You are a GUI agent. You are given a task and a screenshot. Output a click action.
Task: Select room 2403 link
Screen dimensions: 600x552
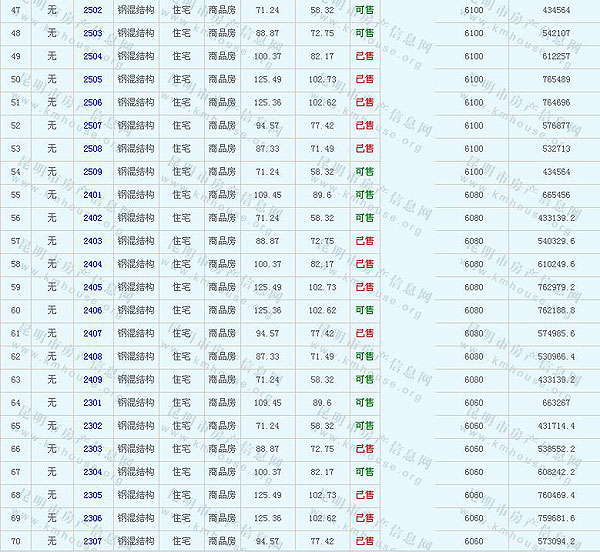click(x=92, y=241)
